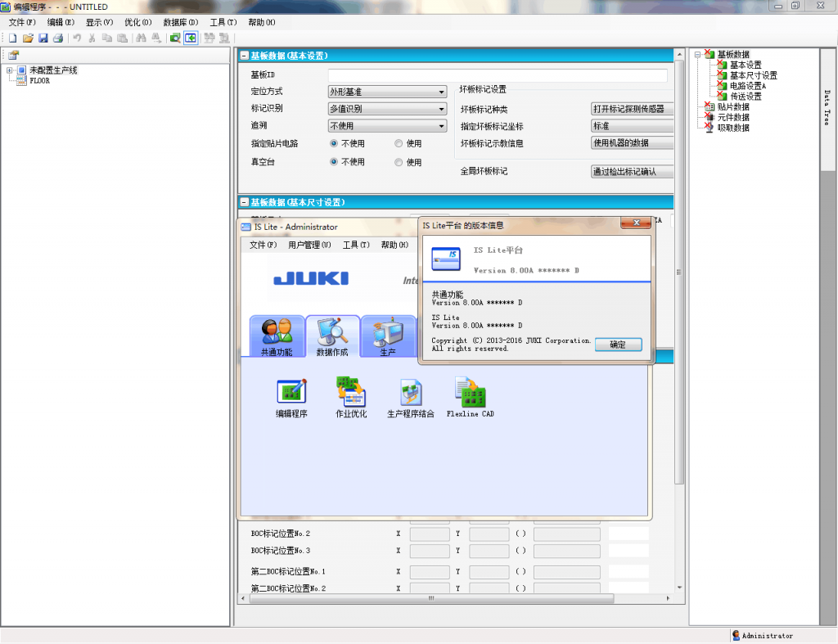Image resolution: width=838 pixels, height=644 pixels.
Task: Select 不使用 radio for 真空台
Action: point(334,162)
